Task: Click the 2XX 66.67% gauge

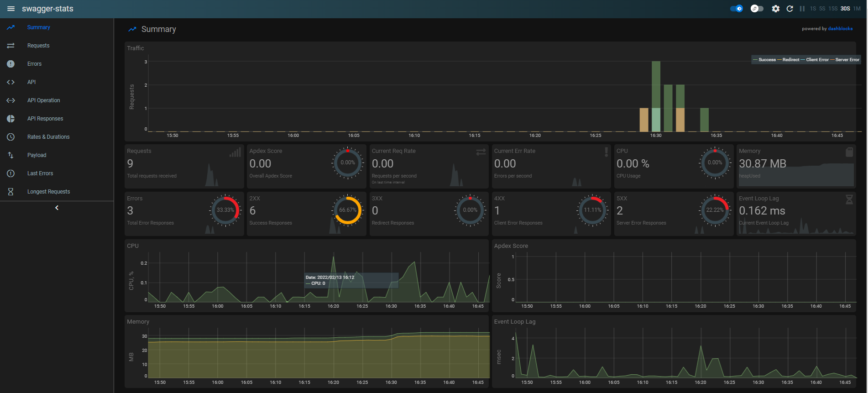Action: point(348,210)
